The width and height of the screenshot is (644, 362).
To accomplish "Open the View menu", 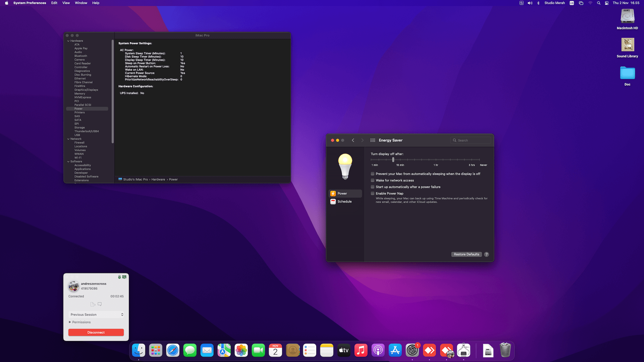I will point(66,3).
